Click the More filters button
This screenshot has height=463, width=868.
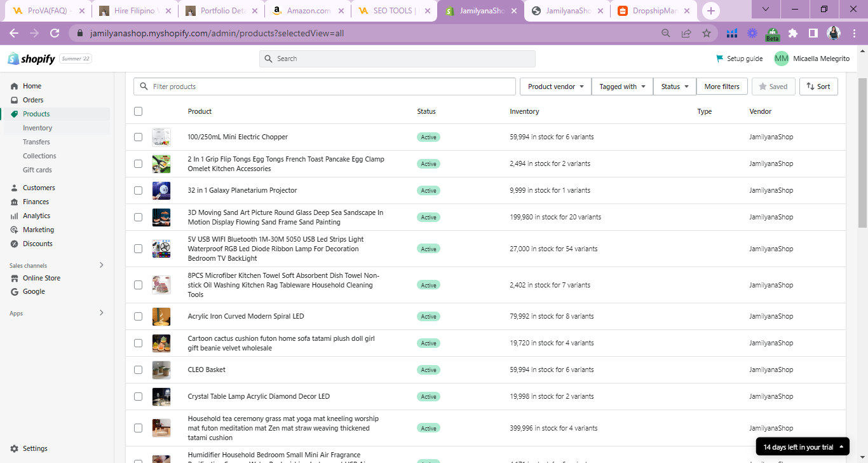tap(722, 86)
